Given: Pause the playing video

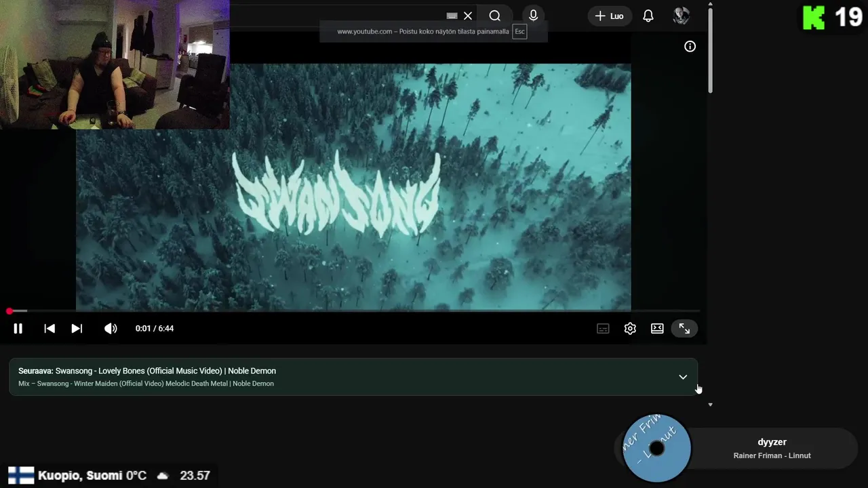Looking at the screenshot, I should click(18, 329).
